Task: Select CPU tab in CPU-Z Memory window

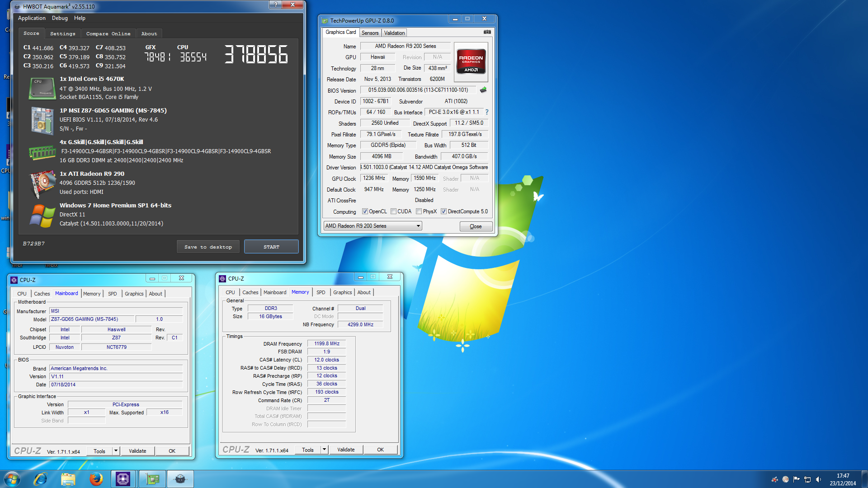Action: (230, 292)
